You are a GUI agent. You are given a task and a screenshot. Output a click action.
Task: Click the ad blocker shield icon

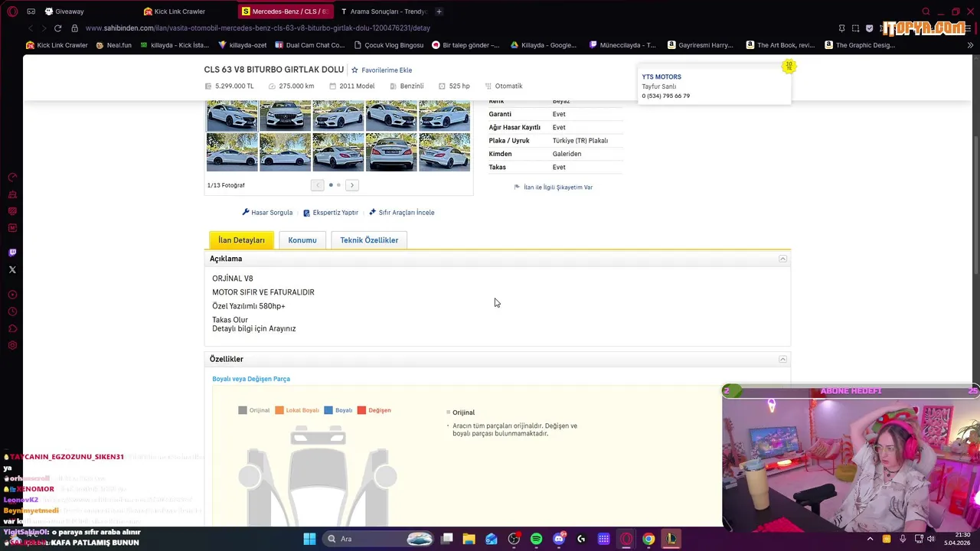tap(870, 28)
